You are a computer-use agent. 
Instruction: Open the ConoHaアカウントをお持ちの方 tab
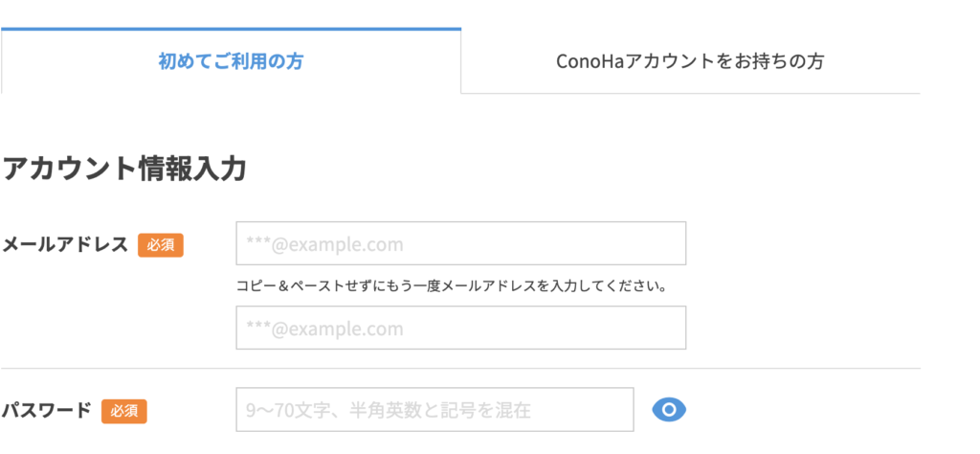pyautogui.click(x=690, y=62)
